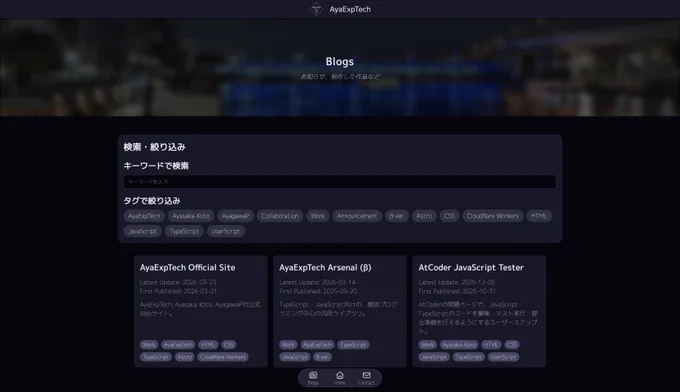Open AyaExpTech Official Site blog card
Screen dimensions: 680x392
(x=201, y=311)
